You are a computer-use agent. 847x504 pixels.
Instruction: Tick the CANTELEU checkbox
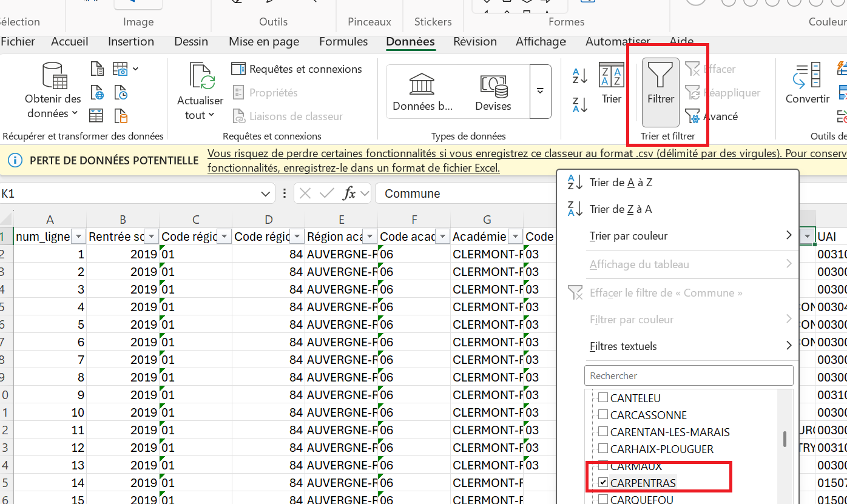[603, 398]
